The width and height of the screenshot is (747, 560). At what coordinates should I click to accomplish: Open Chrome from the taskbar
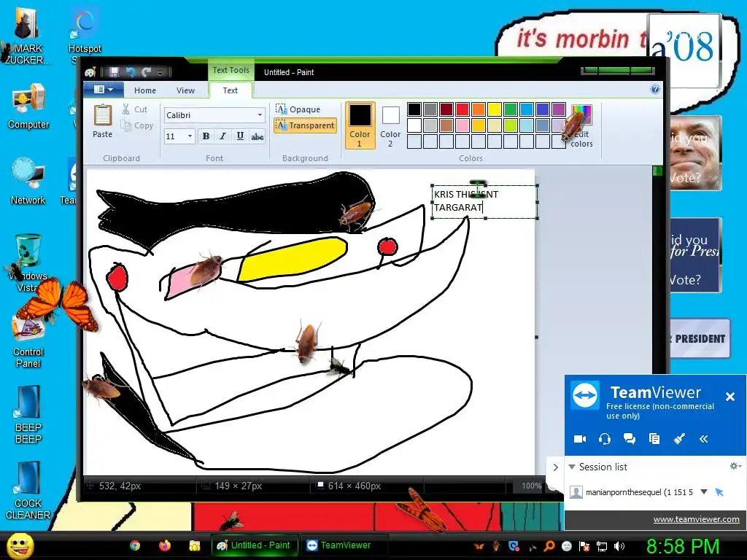click(135, 545)
